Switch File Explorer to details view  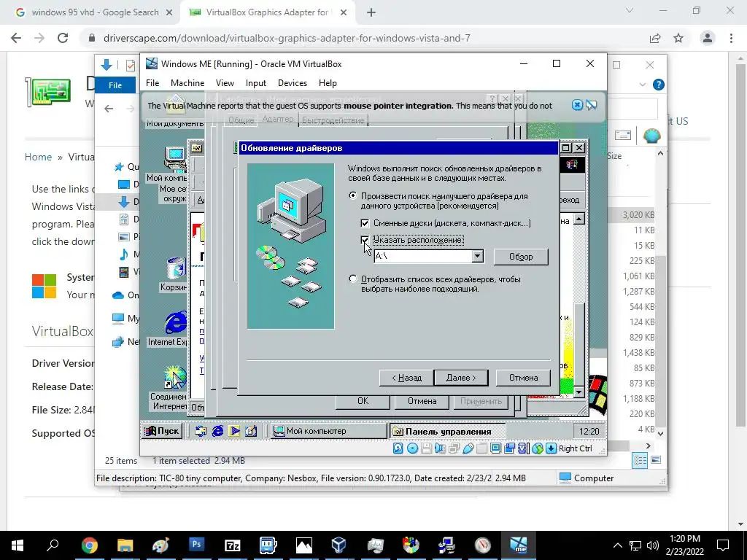point(640,460)
